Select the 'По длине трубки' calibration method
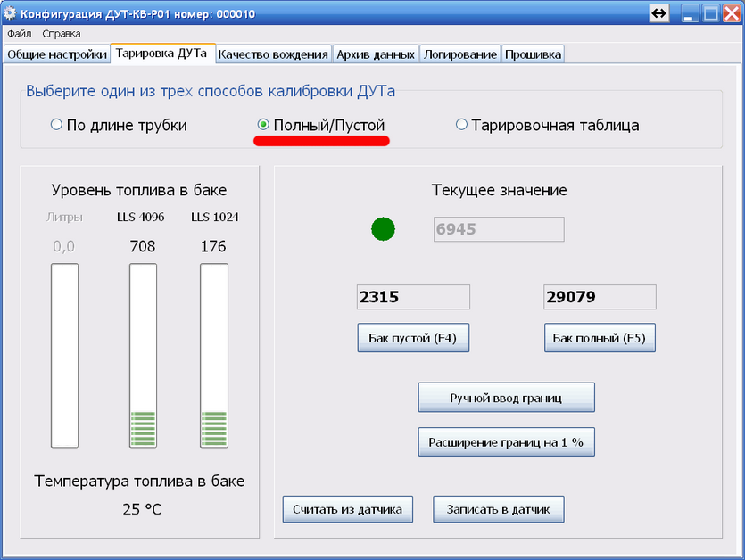The image size is (745, 560). tap(119, 126)
